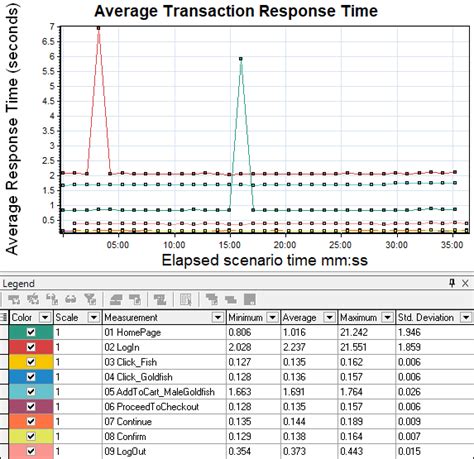Screen dimensions: 474x459
Task: Open the Color column dropdown arrow
Action: (45, 317)
